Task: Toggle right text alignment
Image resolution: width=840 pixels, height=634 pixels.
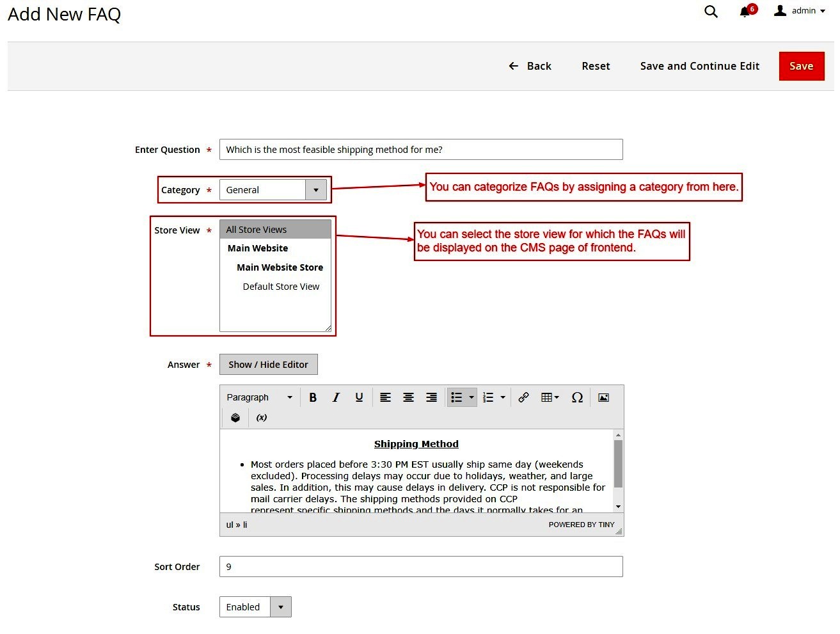Action: (x=431, y=397)
